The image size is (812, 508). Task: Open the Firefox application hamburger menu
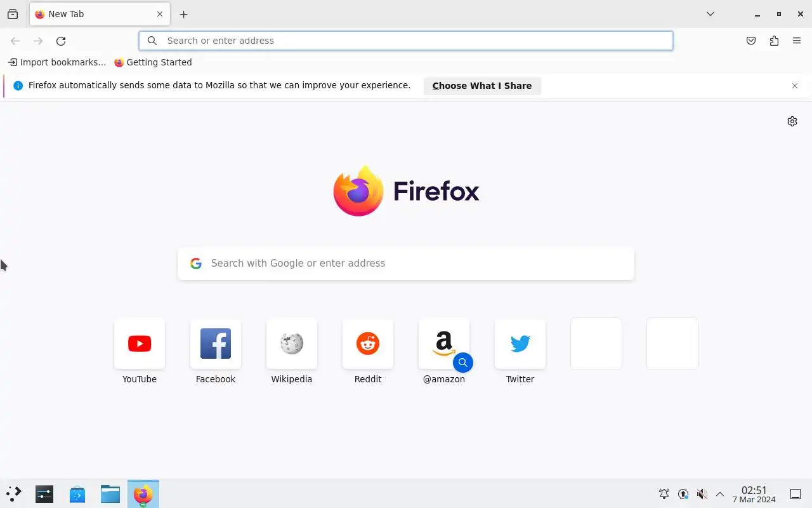(797, 41)
